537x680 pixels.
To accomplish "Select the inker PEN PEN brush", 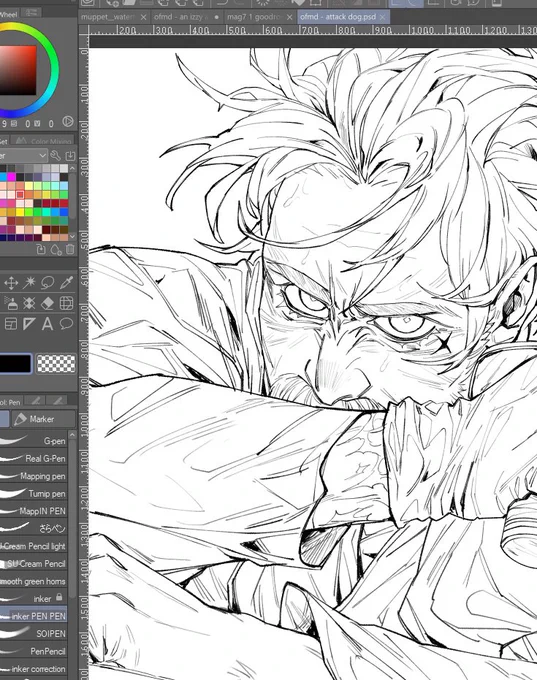I will 33,616.
